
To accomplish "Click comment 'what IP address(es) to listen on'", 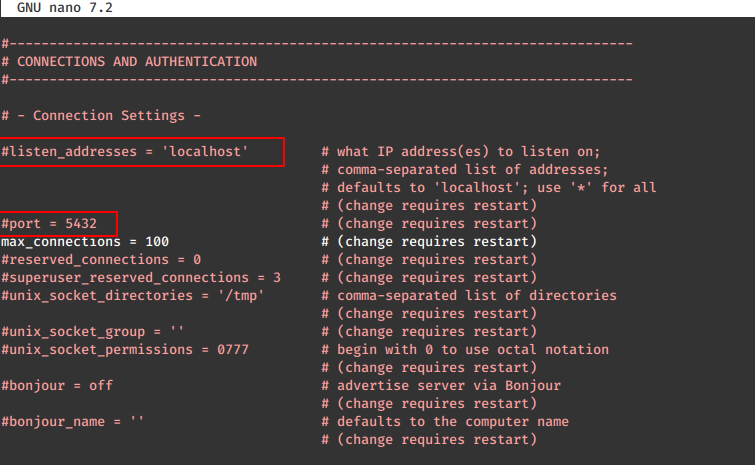I will (x=461, y=152).
